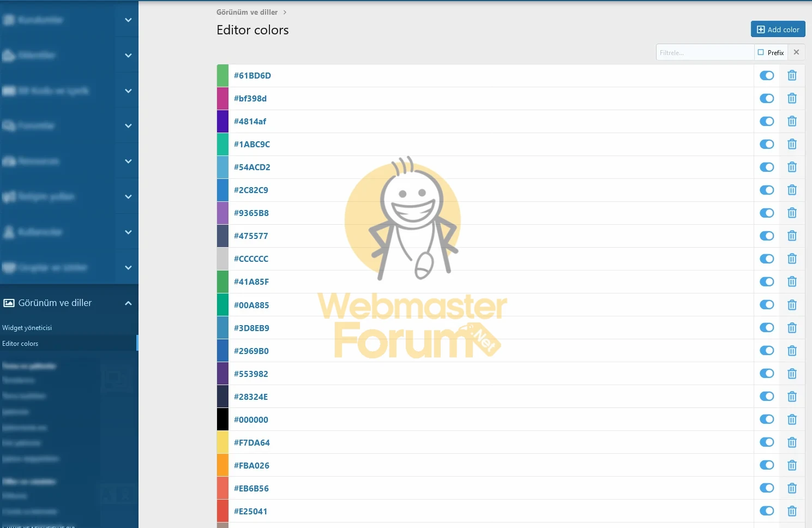Delete the #9365B8 color entry
The image size is (812, 528).
click(x=792, y=213)
